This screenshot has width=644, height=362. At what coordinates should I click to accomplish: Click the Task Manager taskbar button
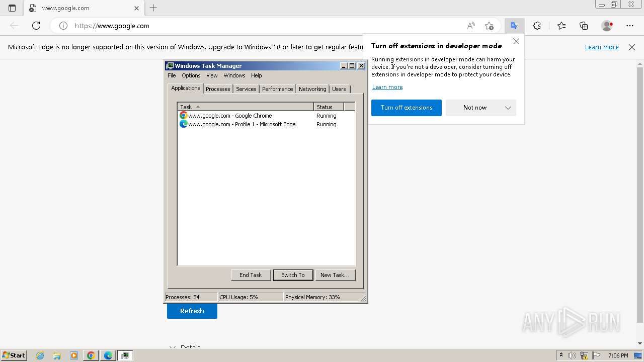(125, 355)
